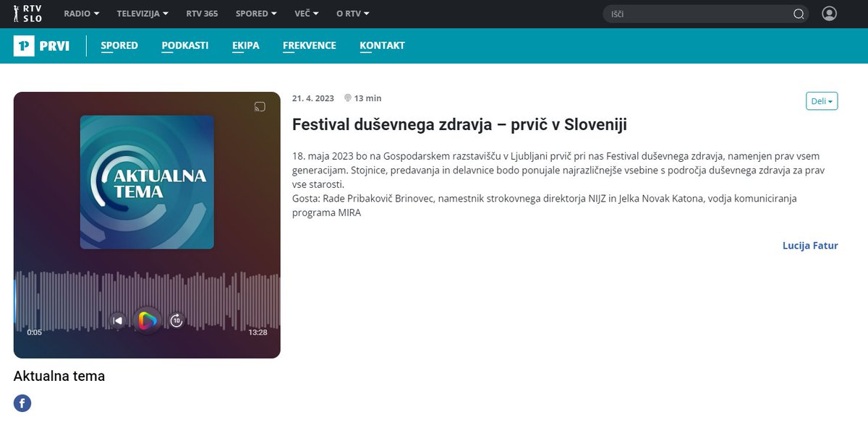This screenshot has height=425, width=868.
Task: Open the EKIPA tab
Action: [x=246, y=46]
